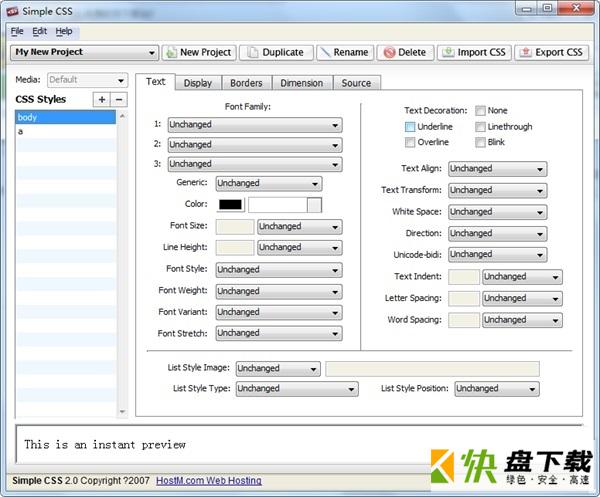The width and height of the screenshot is (600, 497).
Task: Open the White Space dropdown
Action: (497, 212)
